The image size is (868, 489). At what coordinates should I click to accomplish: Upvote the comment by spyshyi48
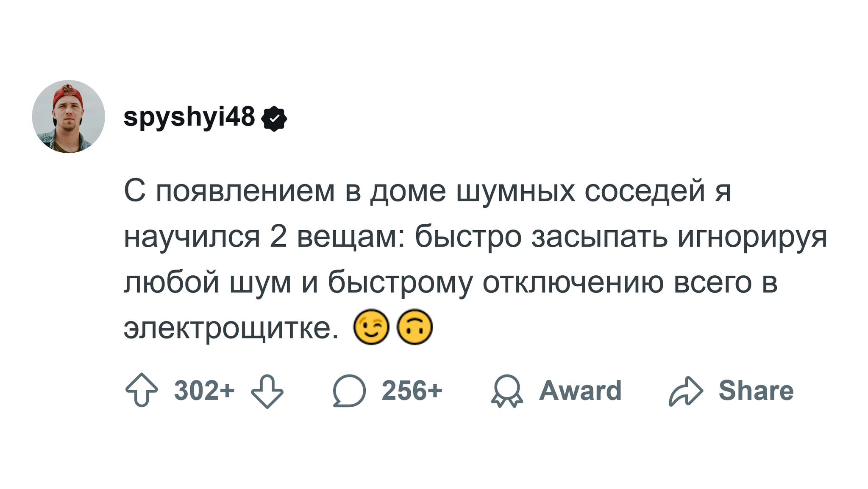[142, 390]
